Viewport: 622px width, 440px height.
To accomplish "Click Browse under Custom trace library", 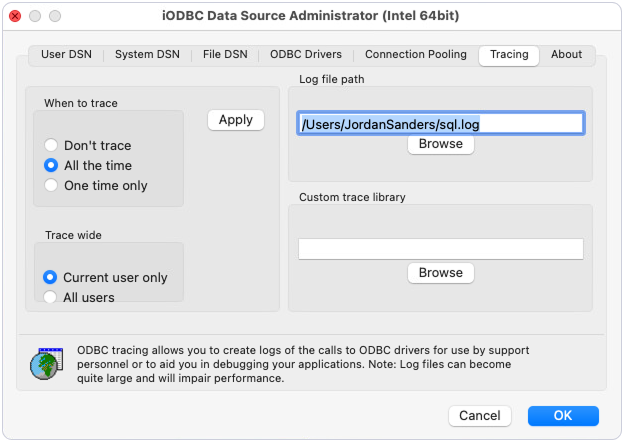I will tap(441, 273).
